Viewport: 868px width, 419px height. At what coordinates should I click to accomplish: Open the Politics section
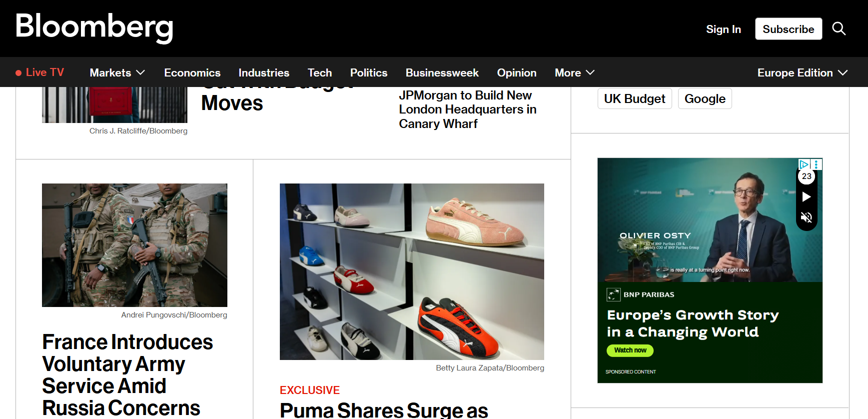(369, 72)
